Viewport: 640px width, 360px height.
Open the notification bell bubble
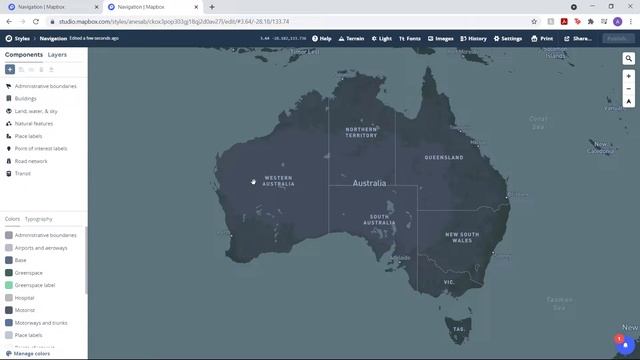click(x=625, y=345)
